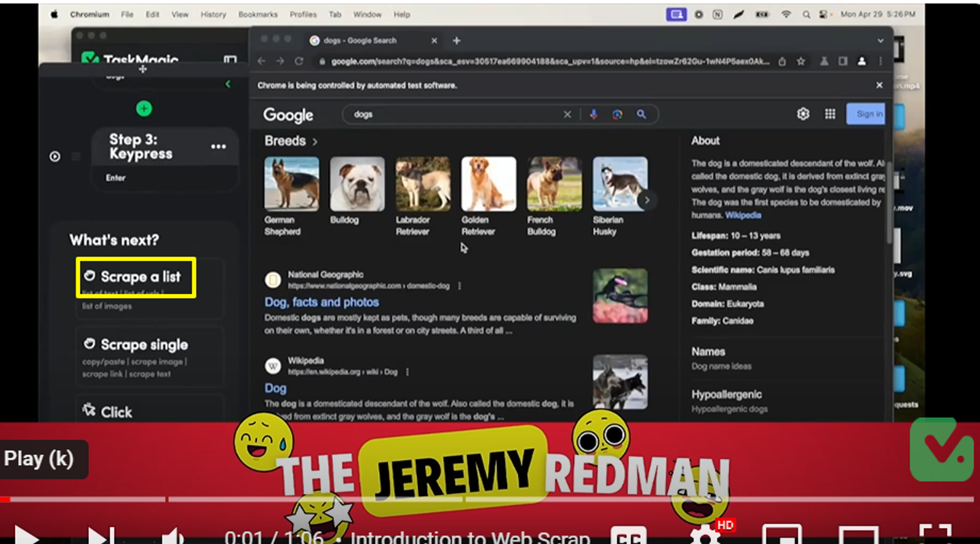Advance breeds carousel with right arrow

tap(647, 200)
